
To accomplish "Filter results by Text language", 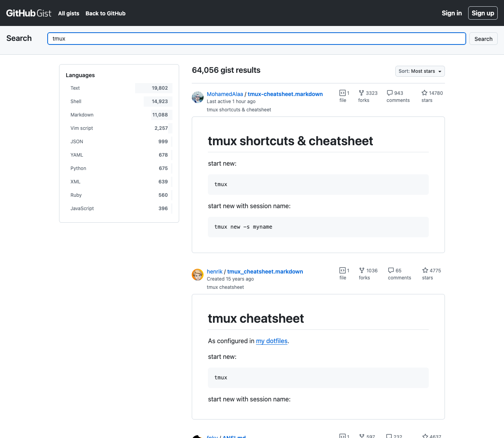I will click(x=119, y=88).
